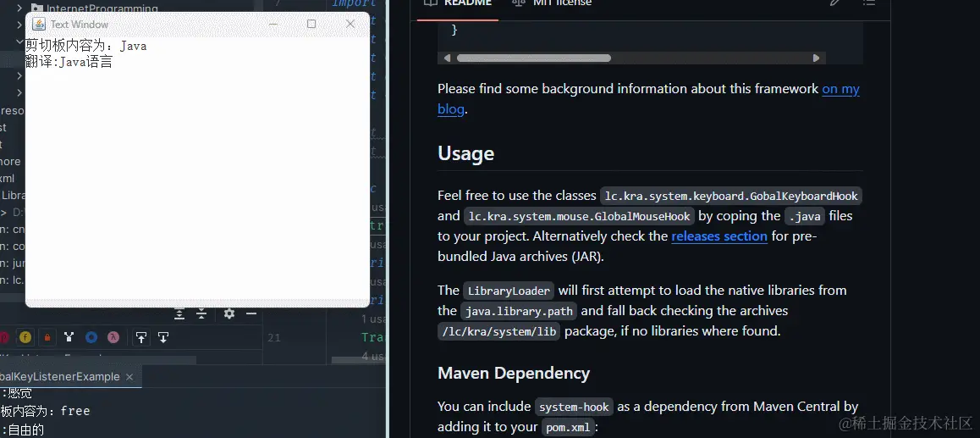
Task: Click 'Text Window' title text
Action: 80,25
